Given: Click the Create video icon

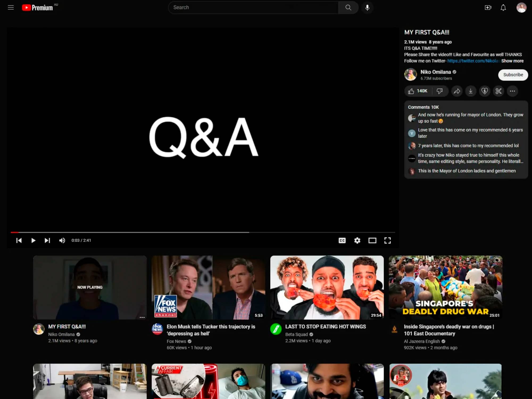Looking at the screenshot, I should click(x=488, y=7).
